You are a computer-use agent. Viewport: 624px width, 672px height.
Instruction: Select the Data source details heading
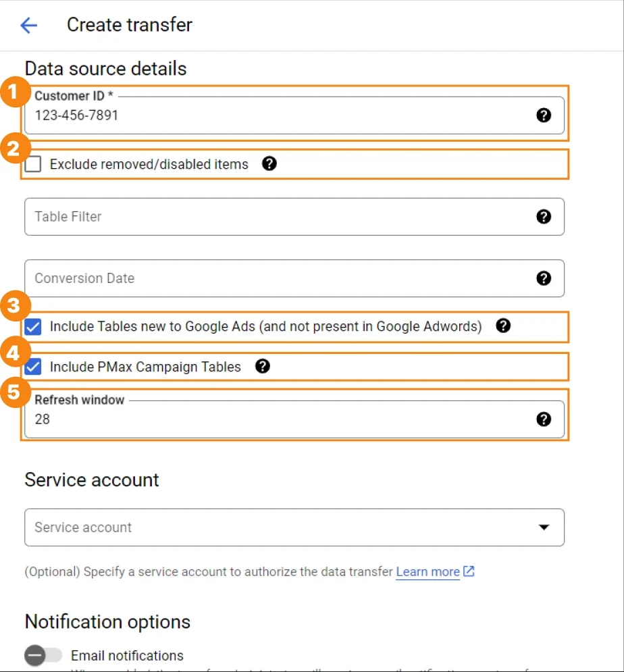(x=106, y=69)
